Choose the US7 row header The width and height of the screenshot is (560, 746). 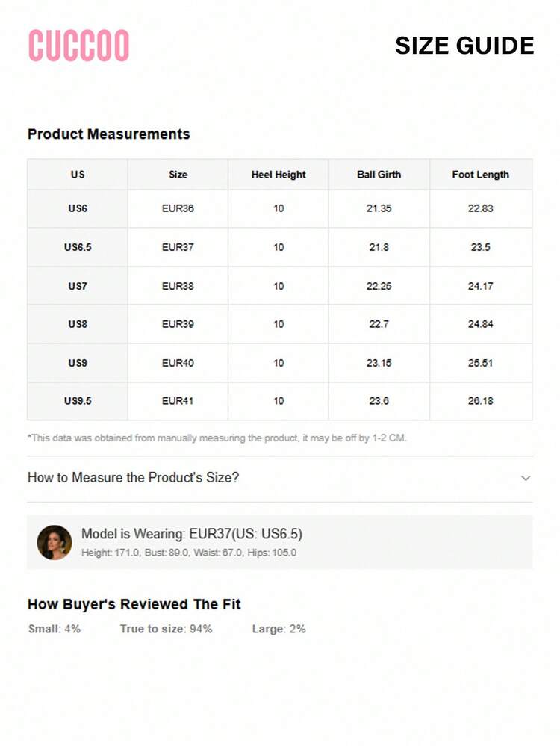pyautogui.click(x=78, y=286)
